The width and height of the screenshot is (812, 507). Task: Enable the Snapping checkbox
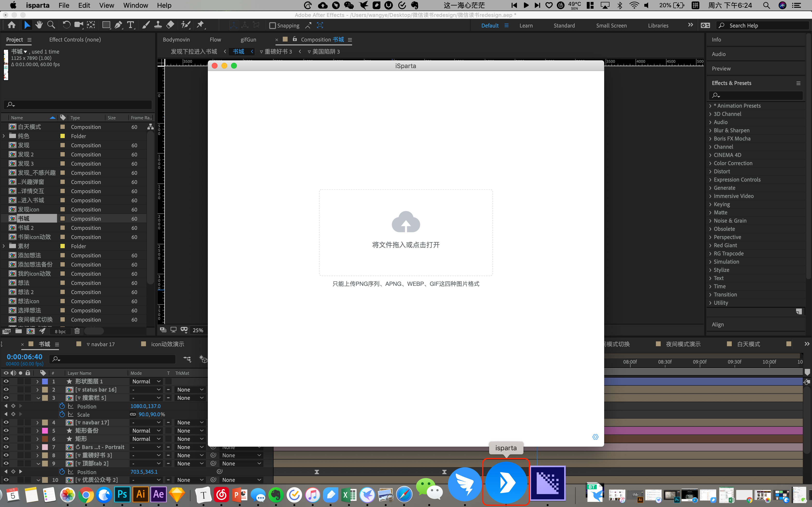pyautogui.click(x=272, y=26)
